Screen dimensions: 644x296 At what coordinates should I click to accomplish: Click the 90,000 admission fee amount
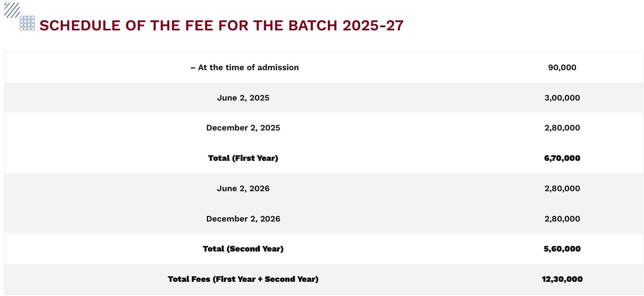point(562,67)
